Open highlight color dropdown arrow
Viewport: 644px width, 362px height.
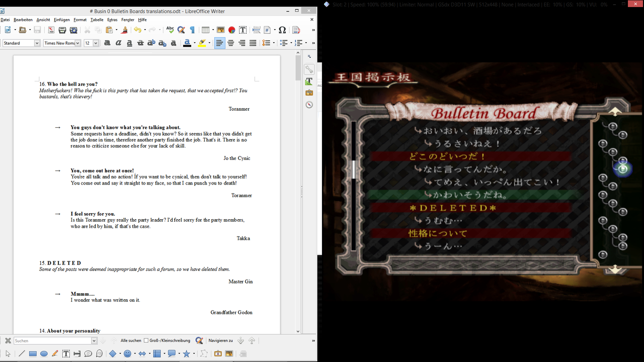210,43
